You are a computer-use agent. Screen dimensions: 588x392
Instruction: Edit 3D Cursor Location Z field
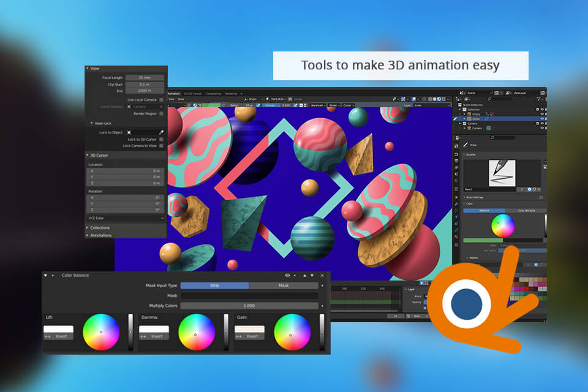[x=126, y=183]
